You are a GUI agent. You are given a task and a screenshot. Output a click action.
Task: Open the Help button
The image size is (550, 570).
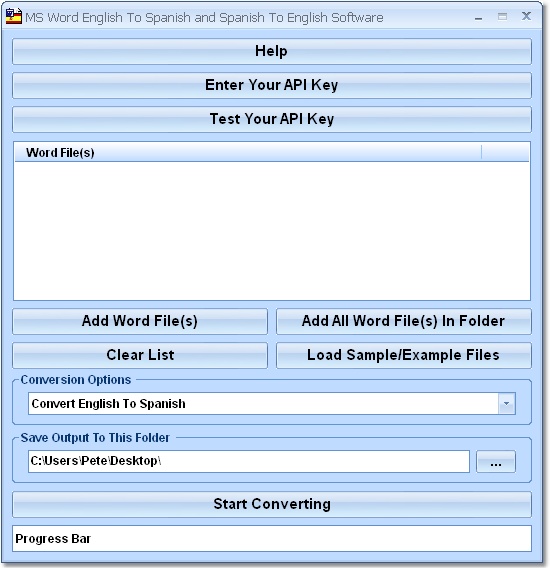coord(272,51)
